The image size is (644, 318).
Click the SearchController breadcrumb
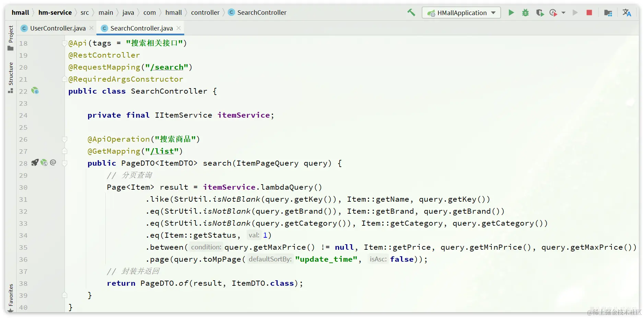click(262, 12)
